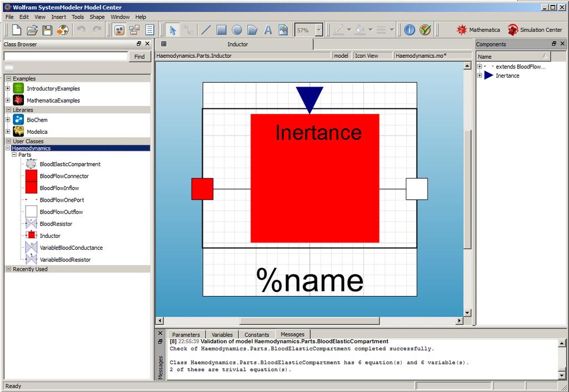
Task: Expand MathematicaExamples tree node
Action: pos(8,100)
